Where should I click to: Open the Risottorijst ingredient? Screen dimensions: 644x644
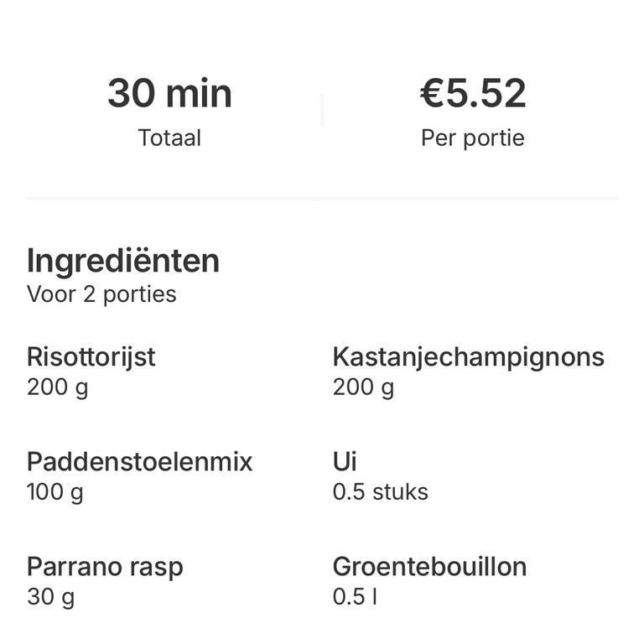(91, 356)
